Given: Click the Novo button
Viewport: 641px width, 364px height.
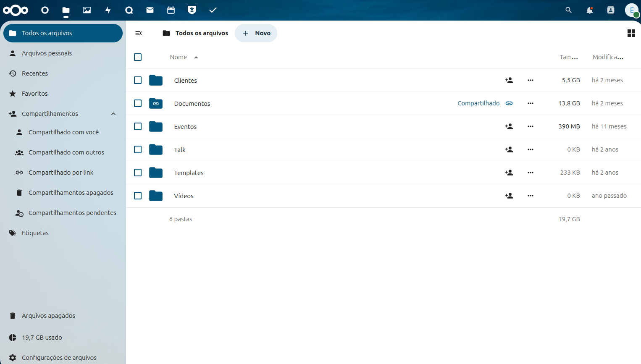Looking at the screenshot, I should [256, 33].
